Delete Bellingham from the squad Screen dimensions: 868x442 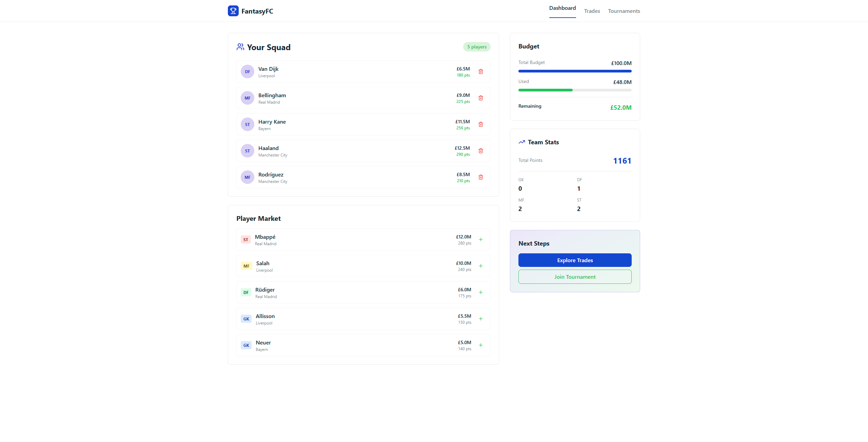point(480,98)
